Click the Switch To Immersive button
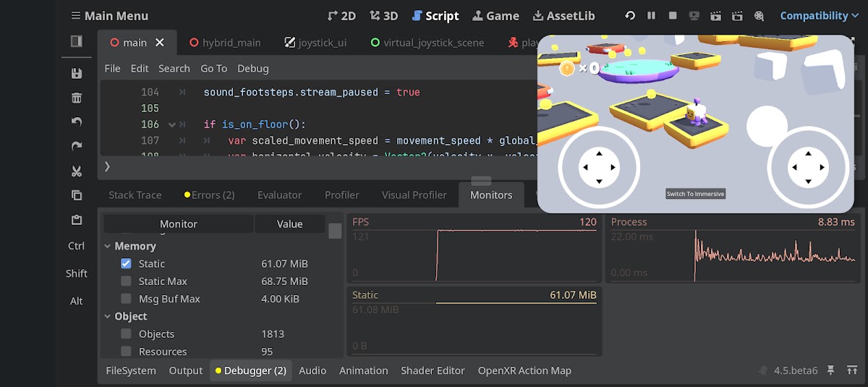Viewport: 868px width, 387px height. (x=695, y=194)
